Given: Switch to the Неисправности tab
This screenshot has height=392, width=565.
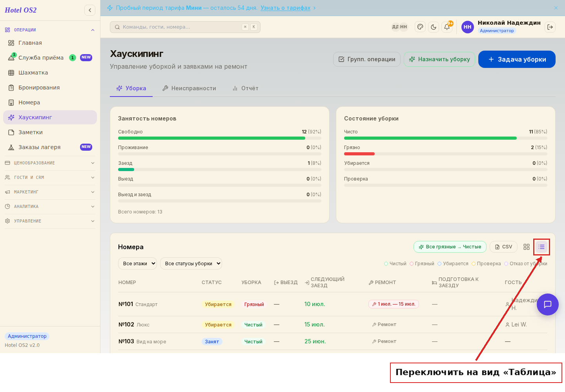Looking at the screenshot, I should pos(189,88).
